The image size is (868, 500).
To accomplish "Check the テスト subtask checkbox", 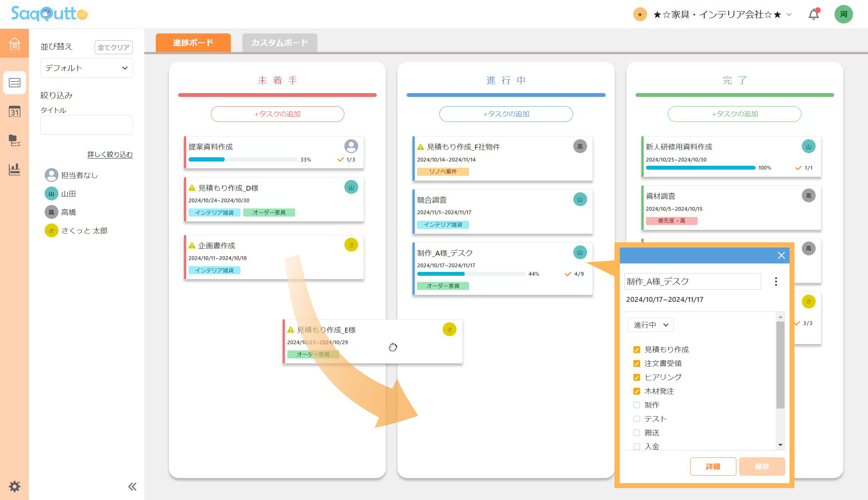I will tap(636, 419).
